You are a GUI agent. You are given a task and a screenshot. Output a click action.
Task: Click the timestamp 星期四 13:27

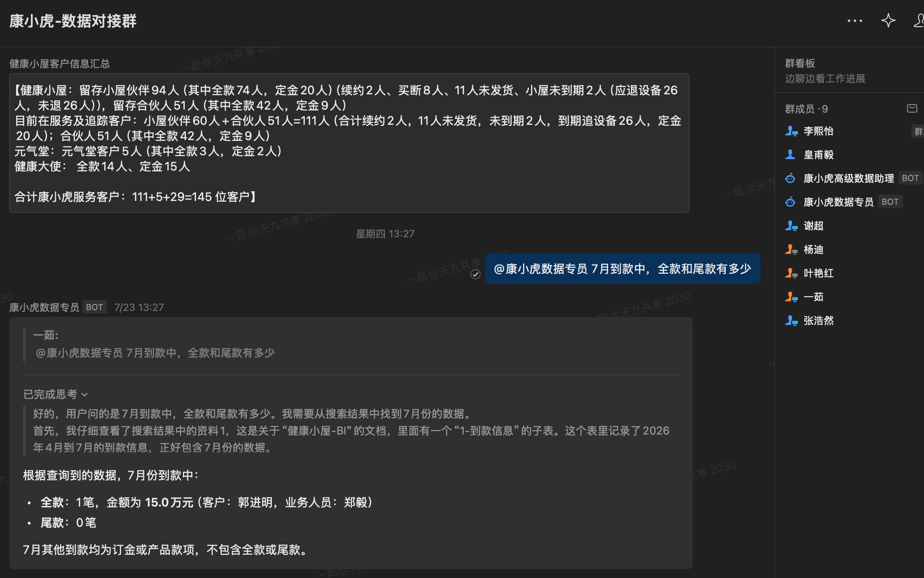point(385,234)
